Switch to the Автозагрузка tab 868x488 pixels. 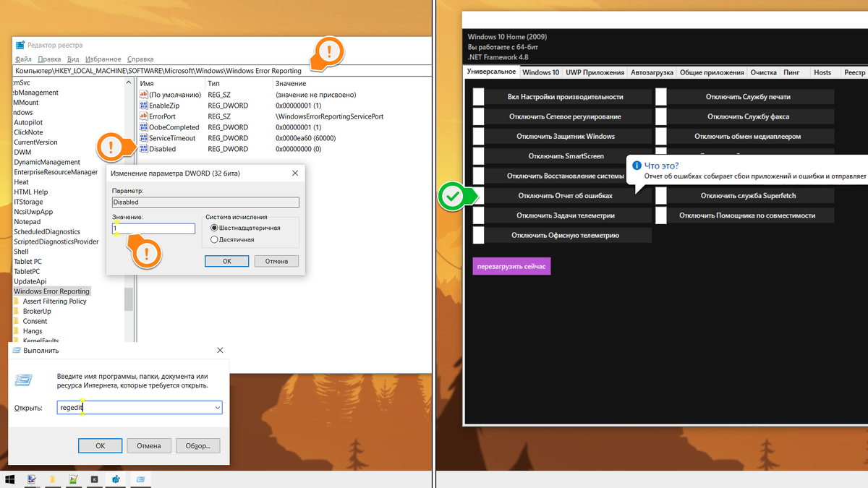[x=652, y=72]
